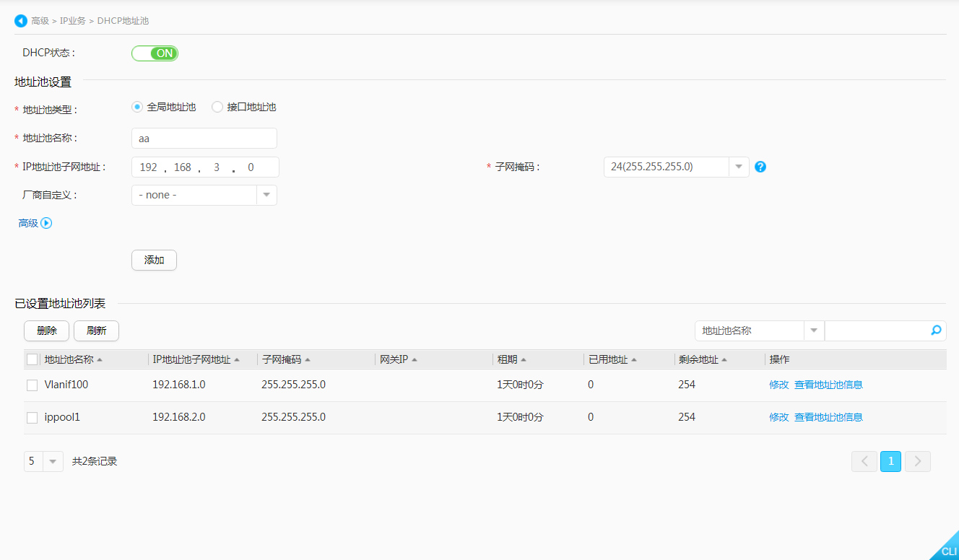The image size is (959, 560).
Task: Click the 添加 button to add pool
Action: tap(154, 260)
